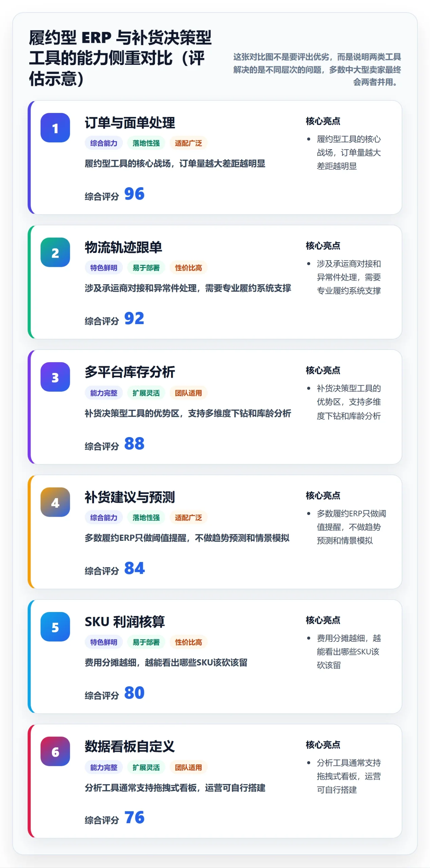Click 易于部署 tag in 物流轨迹跟单 card
430x868 pixels.
pos(146,268)
